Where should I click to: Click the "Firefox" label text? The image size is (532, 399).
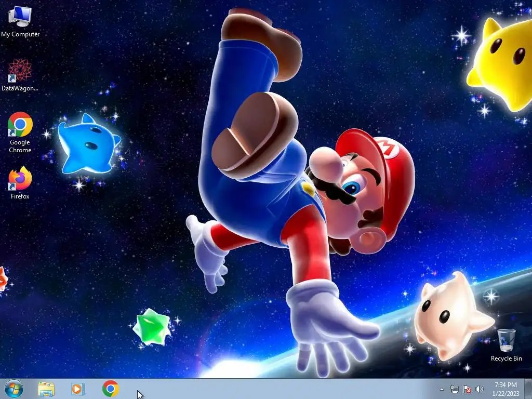[20, 196]
